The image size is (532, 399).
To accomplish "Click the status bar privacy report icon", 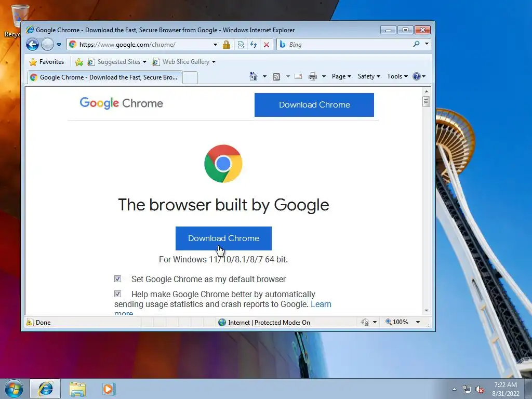I will click(x=365, y=322).
